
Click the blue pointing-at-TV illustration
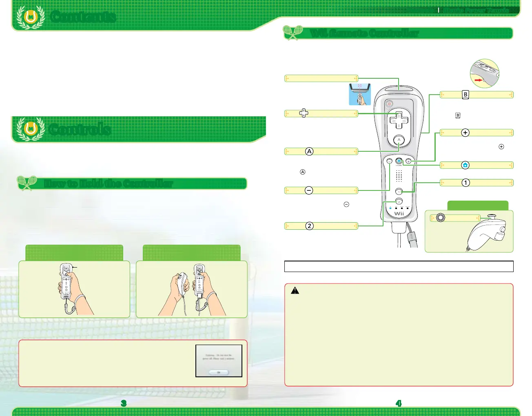[x=360, y=95]
